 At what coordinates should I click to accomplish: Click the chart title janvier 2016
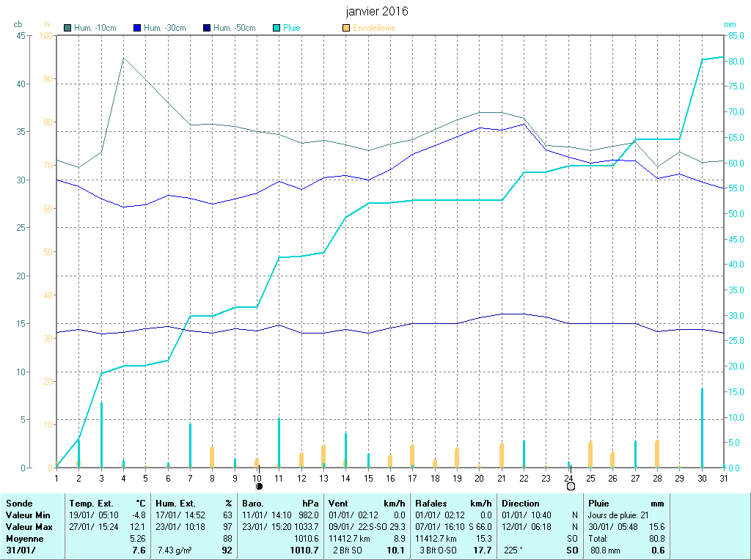377,12
